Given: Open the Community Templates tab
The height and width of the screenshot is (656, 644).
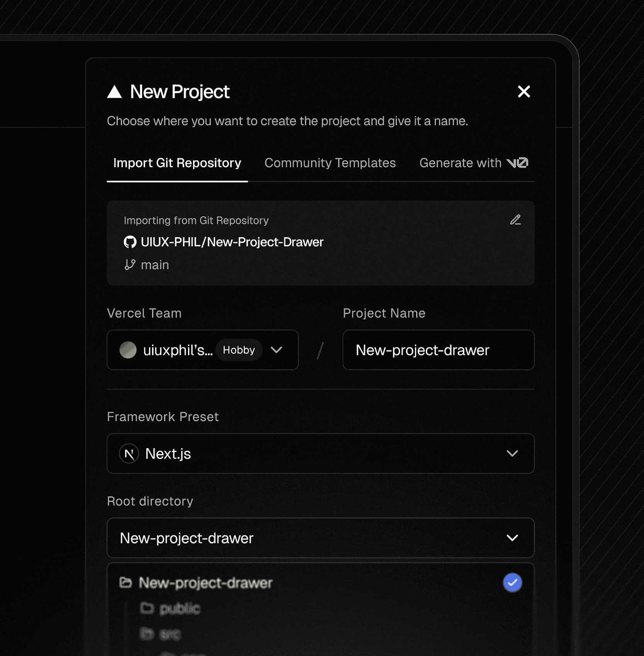Looking at the screenshot, I should [330, 163].
